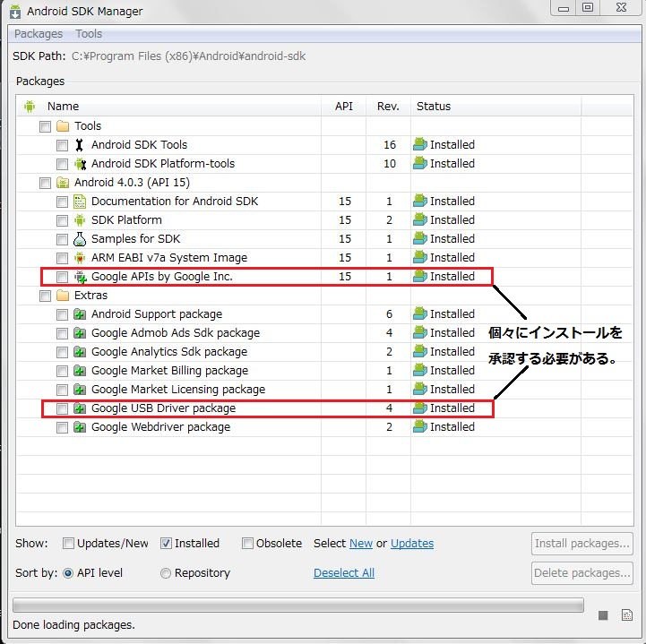Click the Google USB Driver package icon

(x=80, y=408)
